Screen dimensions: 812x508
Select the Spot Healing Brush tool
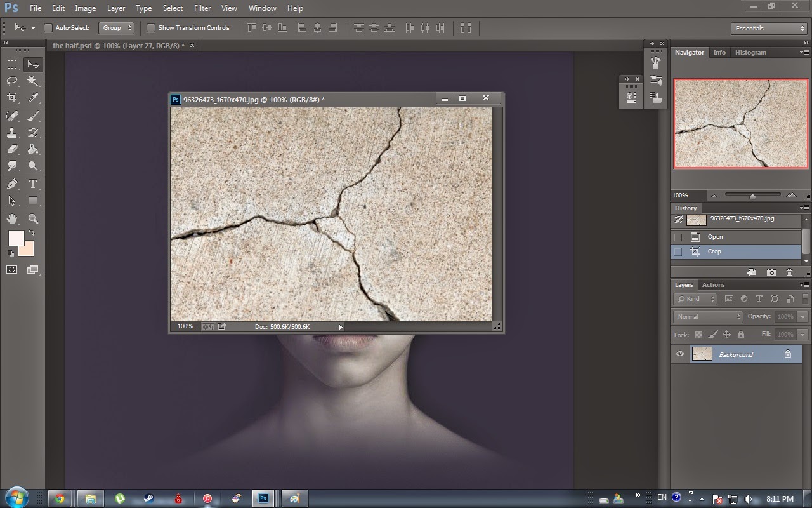pos(12,116)
